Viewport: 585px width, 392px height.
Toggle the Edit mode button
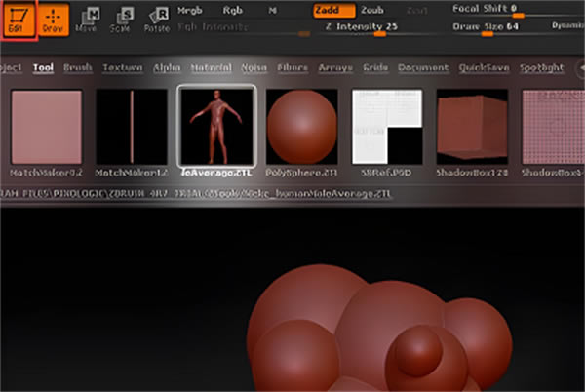point(19,20)
